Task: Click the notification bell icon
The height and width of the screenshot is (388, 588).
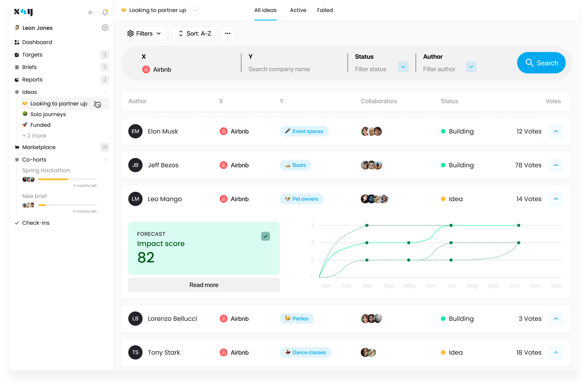Action: (x=105, y=12)
